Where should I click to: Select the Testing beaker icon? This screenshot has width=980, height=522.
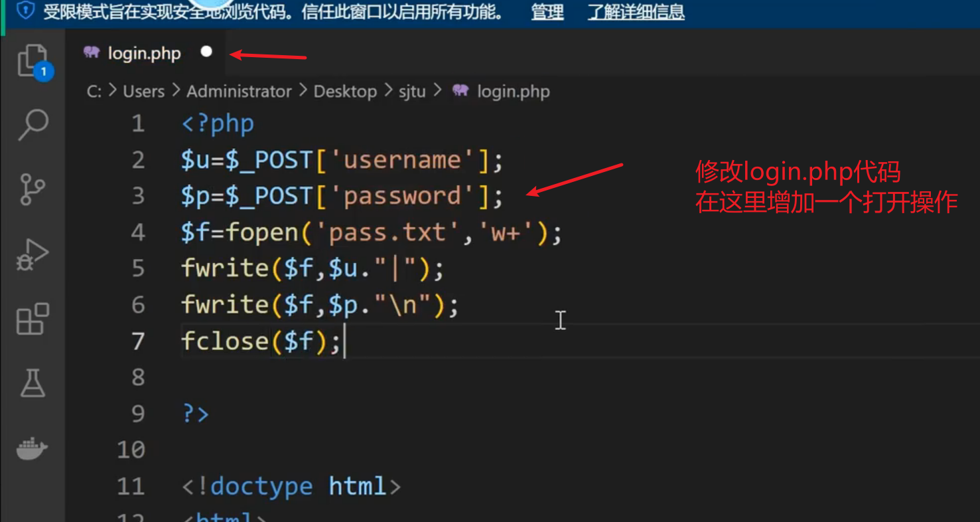coord(32,383)
